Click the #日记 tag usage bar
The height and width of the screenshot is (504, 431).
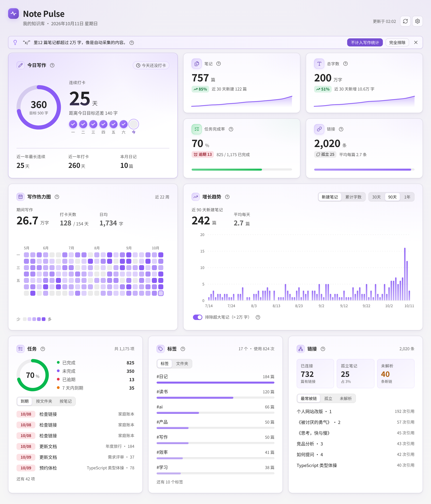click(215, 383)
